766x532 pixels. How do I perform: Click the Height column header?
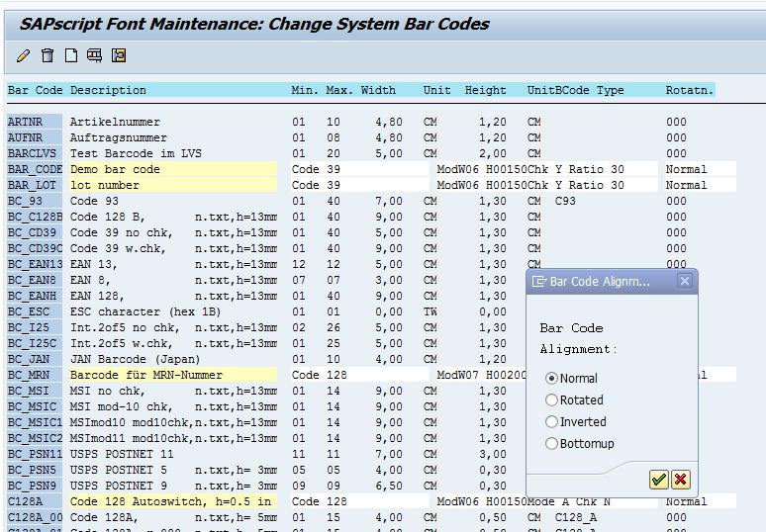(x=485, y=90)
